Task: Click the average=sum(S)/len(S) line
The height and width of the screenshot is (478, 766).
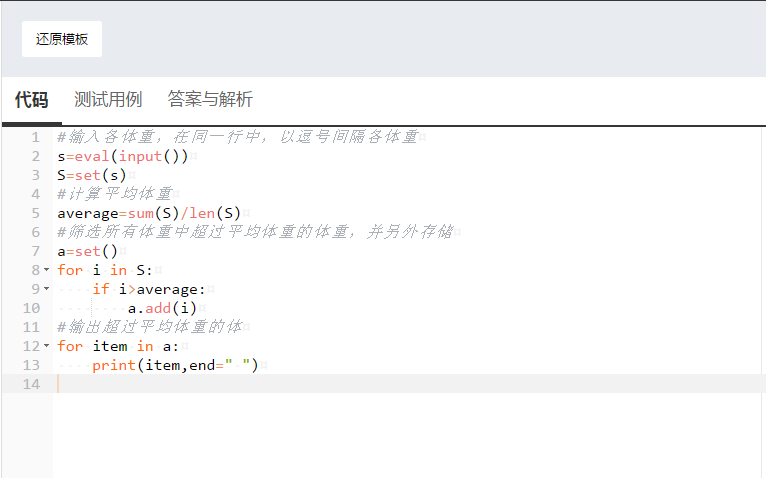Action: (x=149, y=213)
